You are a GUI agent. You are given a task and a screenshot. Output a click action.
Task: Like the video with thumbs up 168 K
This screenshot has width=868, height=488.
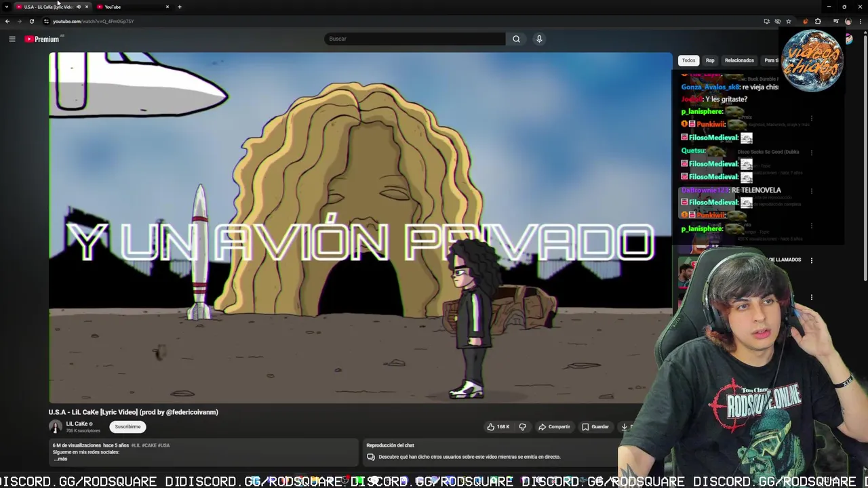tap(498, 426)
